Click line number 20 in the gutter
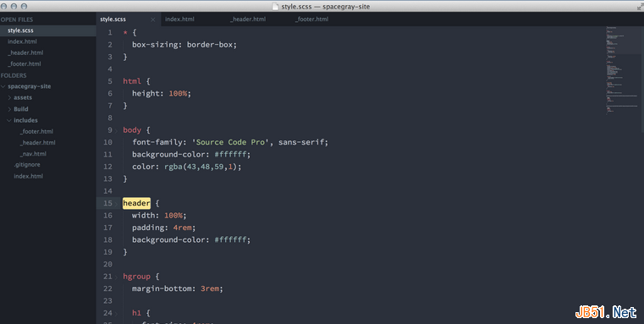This screenshot has width=644, height=324. click(x=107, y=264)
